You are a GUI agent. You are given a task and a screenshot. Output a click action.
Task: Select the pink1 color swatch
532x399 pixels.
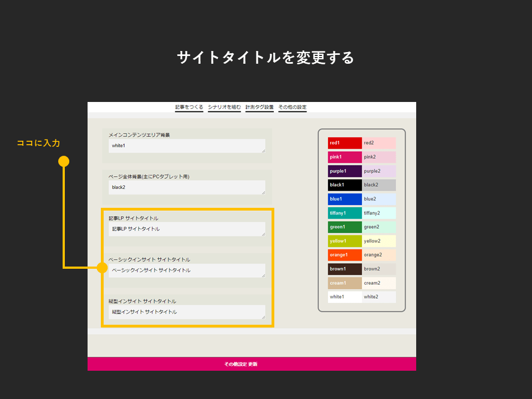[x=345, y=157]
